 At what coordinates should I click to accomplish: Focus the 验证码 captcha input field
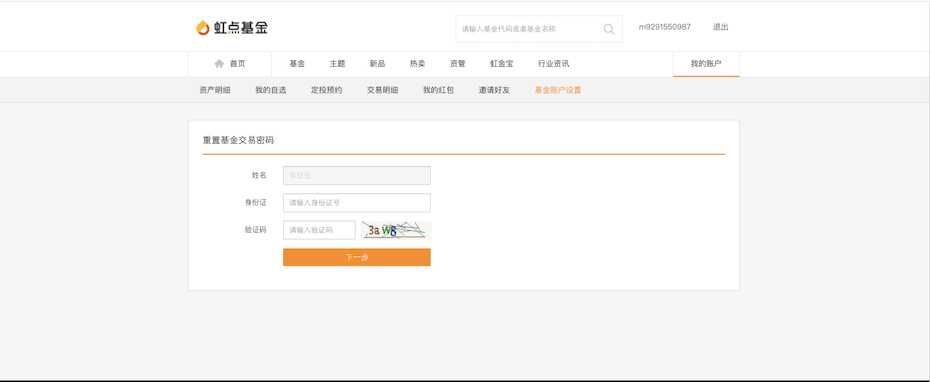[x=319, y=230]
